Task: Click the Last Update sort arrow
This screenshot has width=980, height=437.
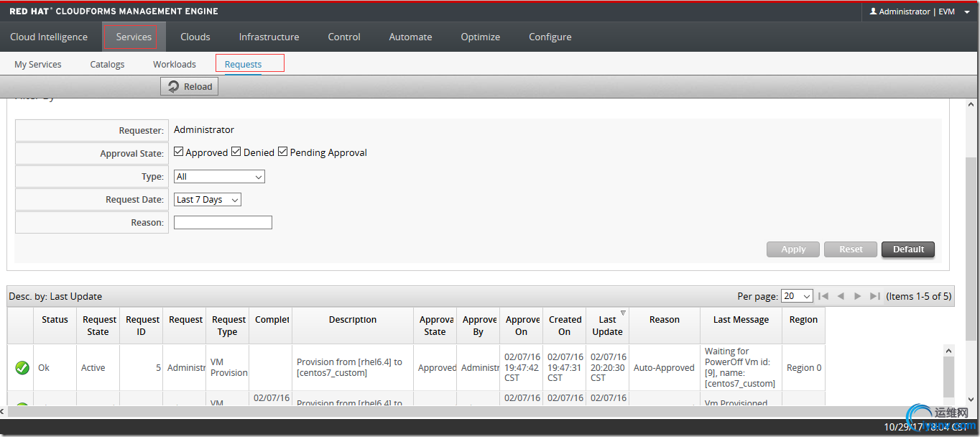Action: 623,313
